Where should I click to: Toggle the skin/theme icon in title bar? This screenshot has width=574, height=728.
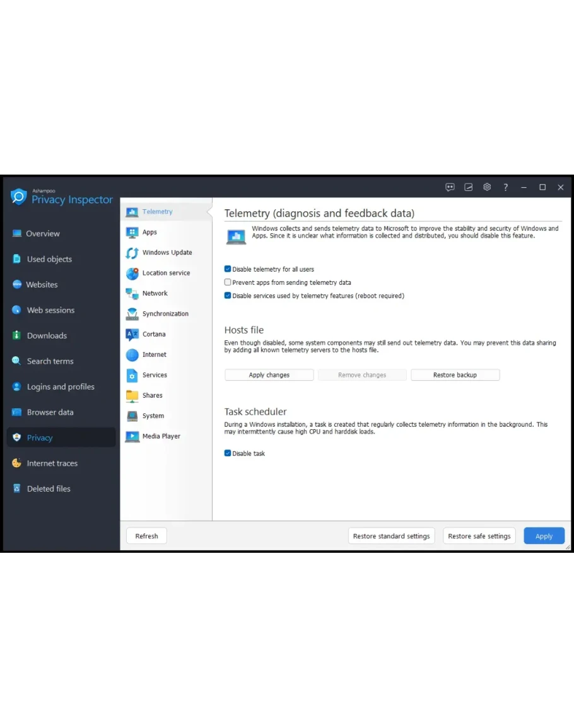[x=468, y=187]
